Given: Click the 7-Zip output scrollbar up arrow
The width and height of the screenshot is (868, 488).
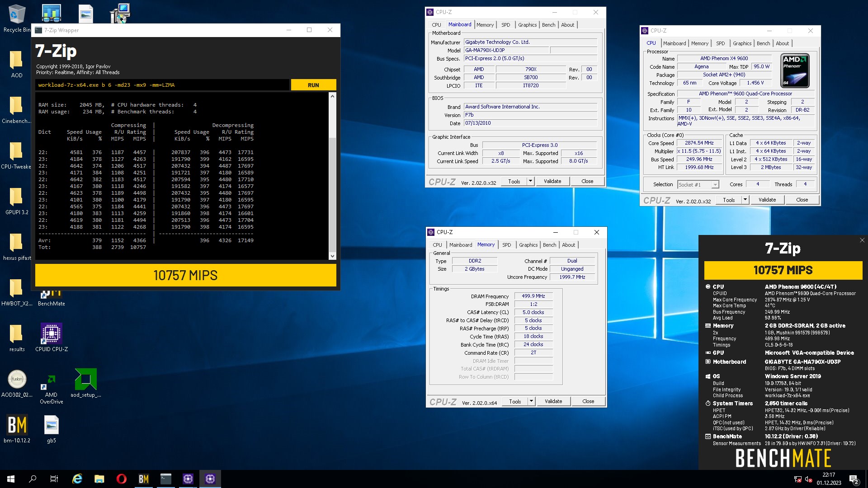Looking at the screenshot, I should coord(332,96).
